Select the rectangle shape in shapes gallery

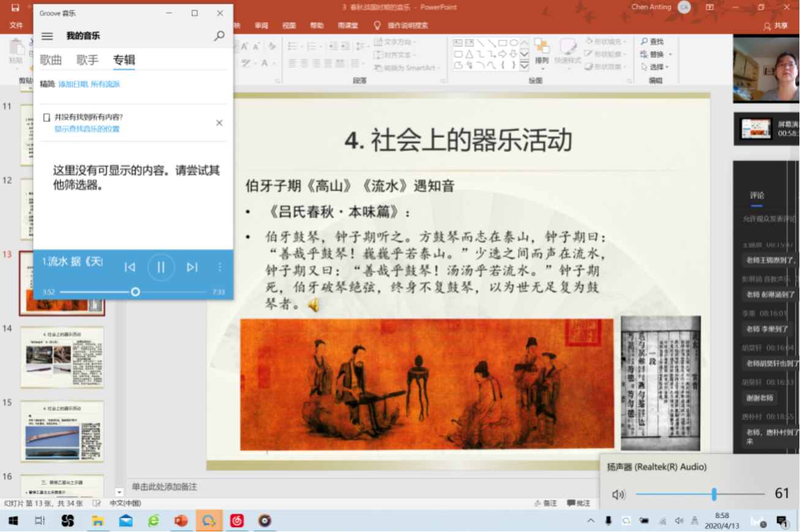[x=502, y=43]
